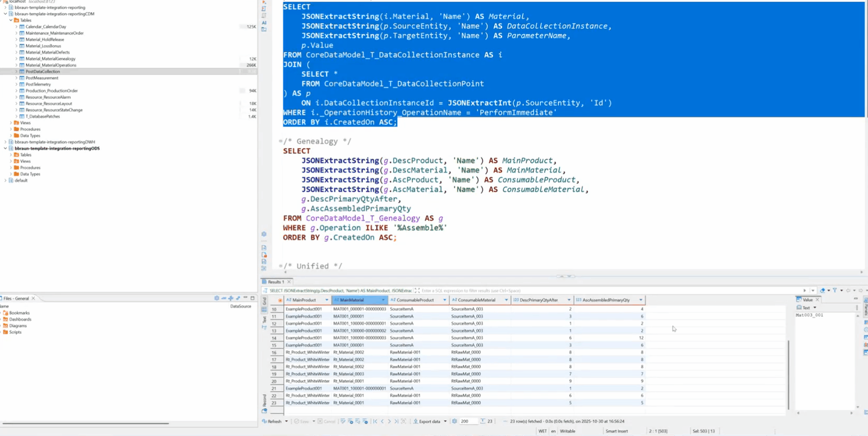Open the DescPrimaryQtyAfter column filter dropdown

point(569,300)
